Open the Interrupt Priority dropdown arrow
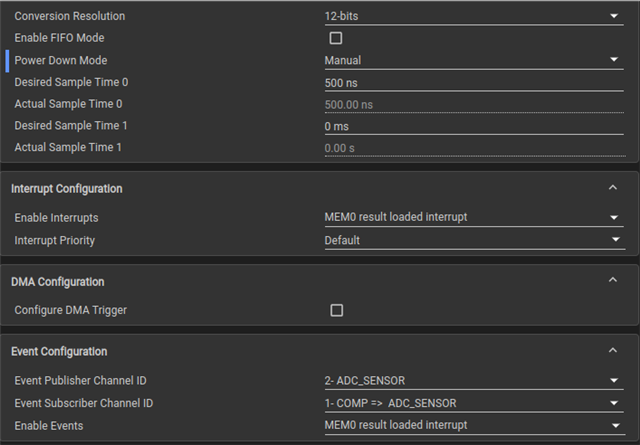This screenshot has width=640, height=445. [616, 240]
